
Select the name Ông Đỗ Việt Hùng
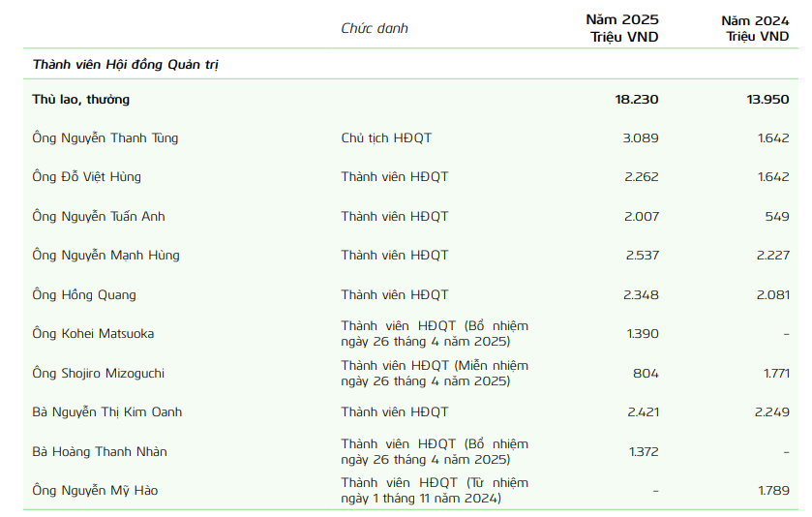[x=86, y=177]
